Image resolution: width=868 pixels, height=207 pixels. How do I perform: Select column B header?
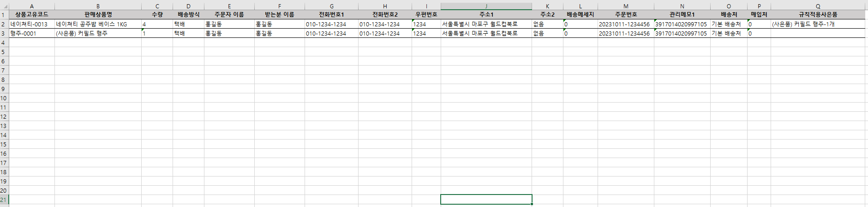(x=98, y=6)
